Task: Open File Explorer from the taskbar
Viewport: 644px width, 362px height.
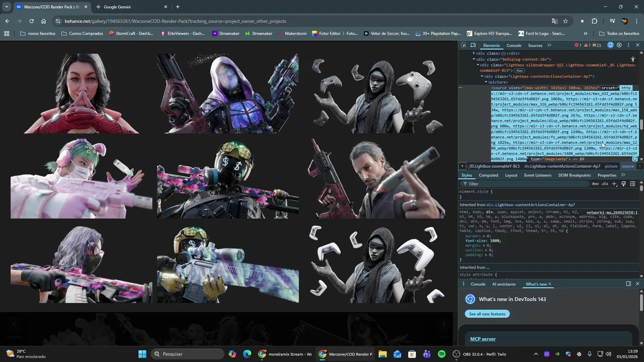Action: pos(382,354)
